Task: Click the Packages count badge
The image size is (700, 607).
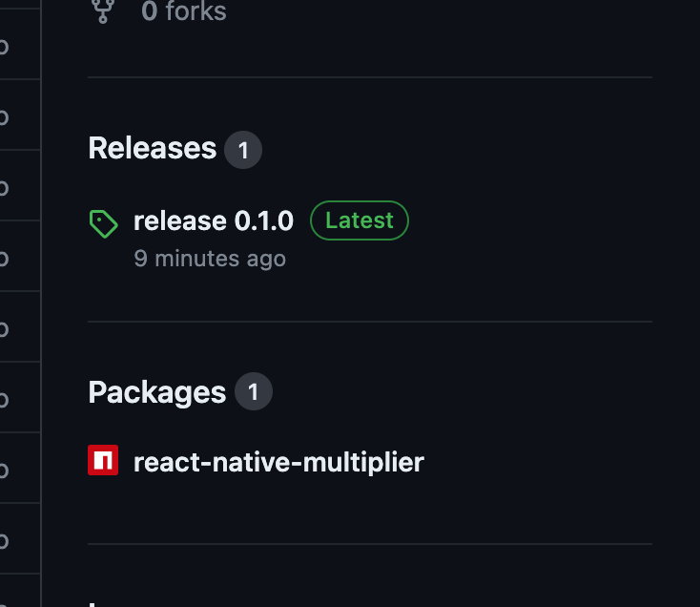Action: pos(253,392)
